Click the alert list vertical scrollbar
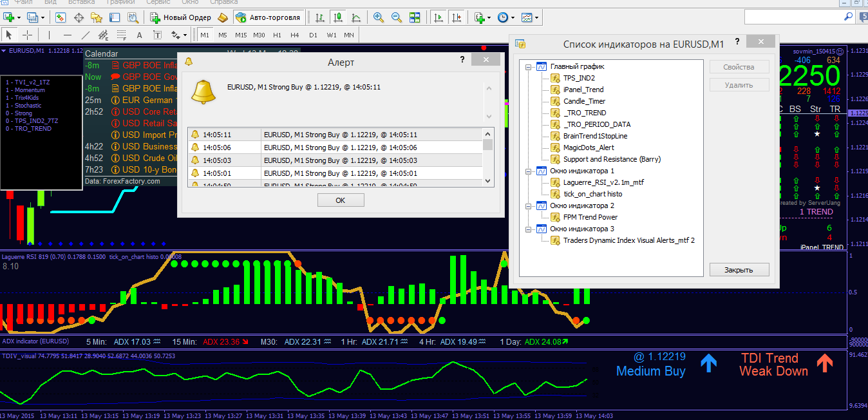The height and width of the screenshot is (420, 868). 487,158
